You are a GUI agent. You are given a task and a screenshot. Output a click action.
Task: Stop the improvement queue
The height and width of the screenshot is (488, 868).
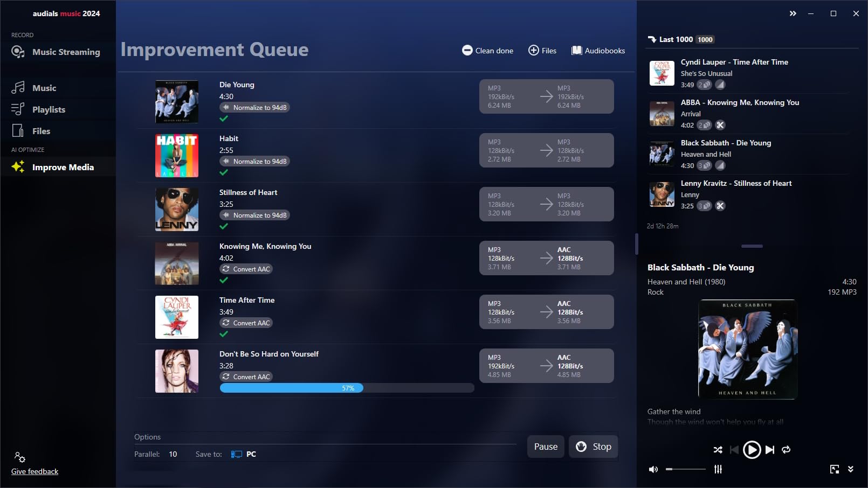coord(594,447)
